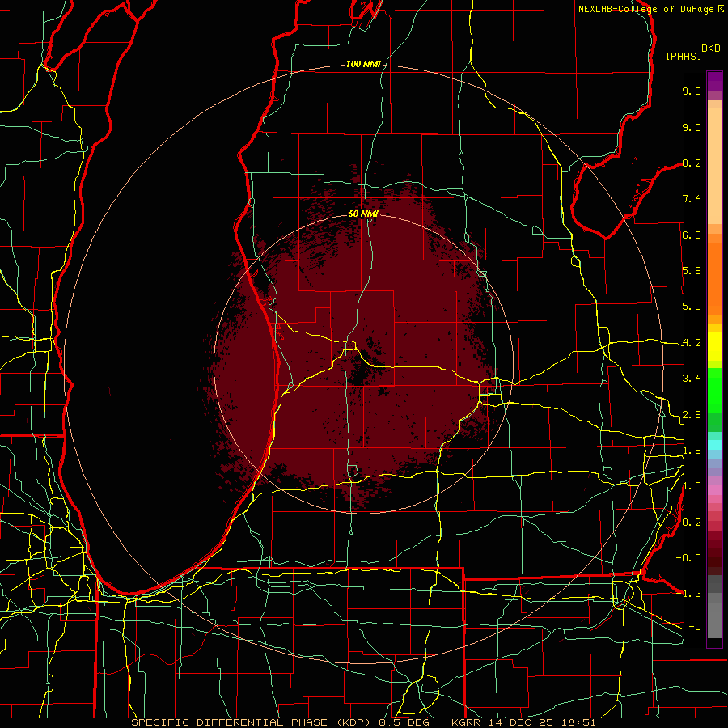Click the KDP product caption at bottom

[x=363, y=722]
